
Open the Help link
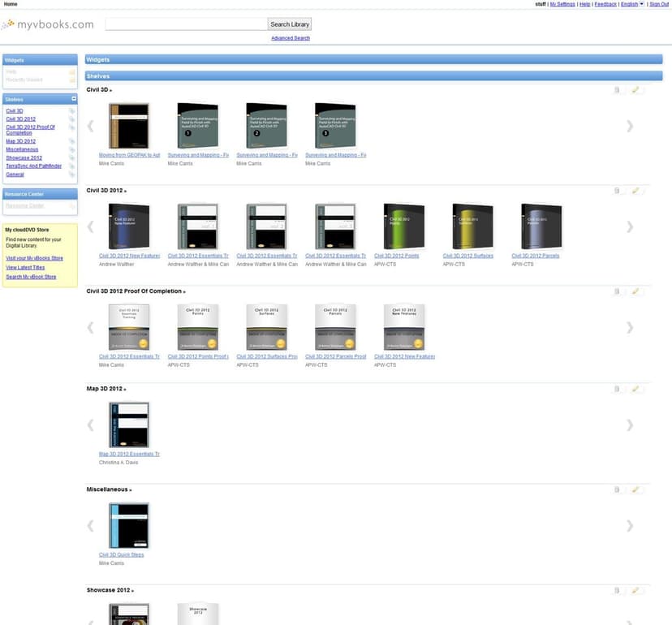584,4
